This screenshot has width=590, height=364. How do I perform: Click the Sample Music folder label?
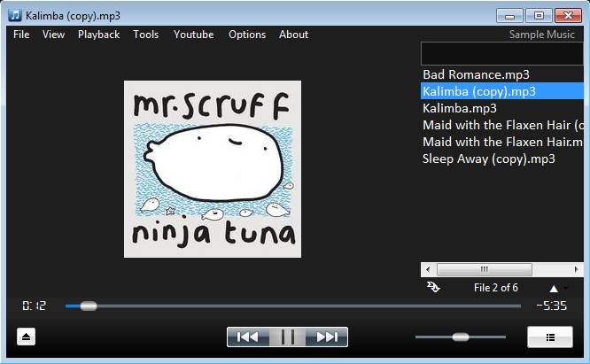[541, 35]
